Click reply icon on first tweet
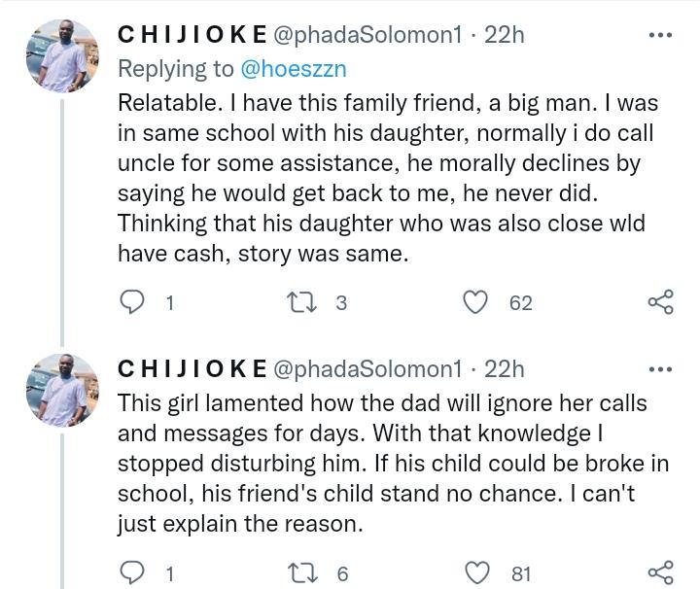 point(132,302)
